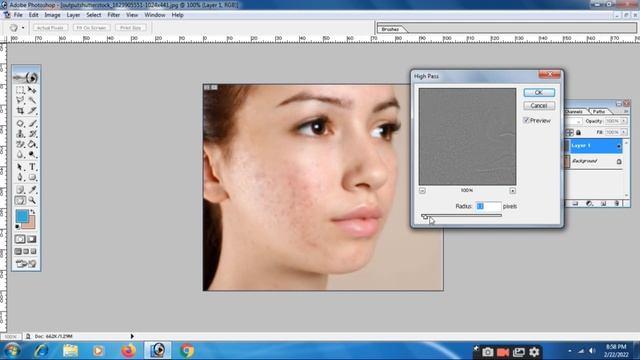Jump to ImageReady button in toolbox
Viewport: 640px width, 360px height.
click(x=26, y=264)
